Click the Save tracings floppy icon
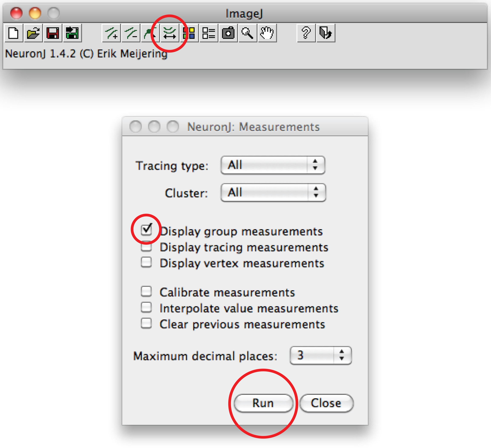491x448 pixels. (53, 33)
